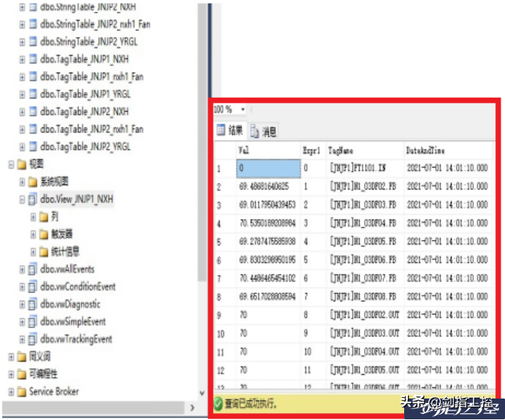Expand the 同义词 folder

[11, 357]
